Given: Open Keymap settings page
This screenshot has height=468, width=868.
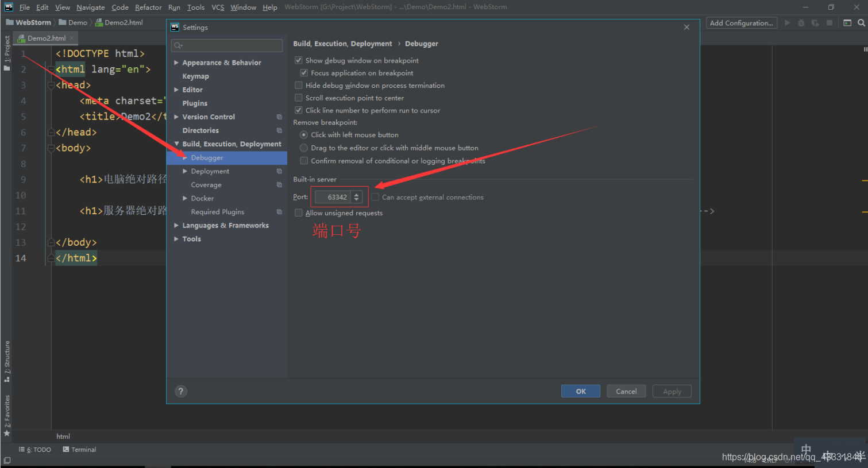Looking at the screenshot, I should coord(195,76).
